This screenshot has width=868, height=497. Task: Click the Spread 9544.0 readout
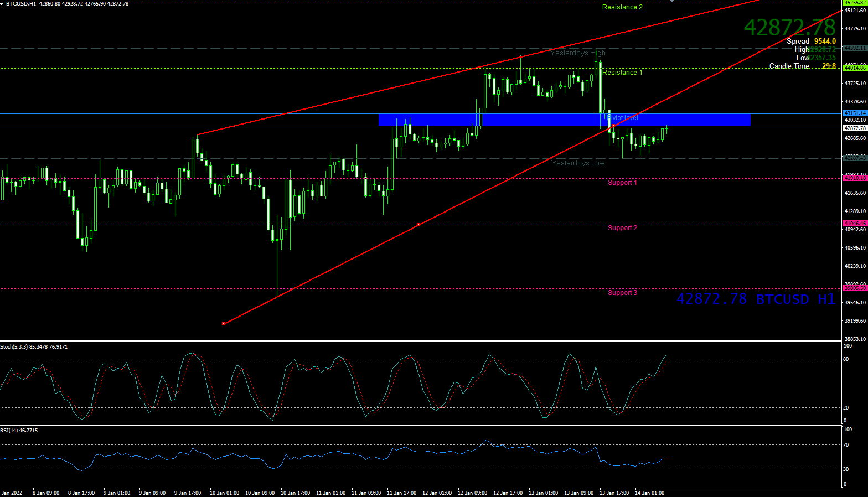811,42
